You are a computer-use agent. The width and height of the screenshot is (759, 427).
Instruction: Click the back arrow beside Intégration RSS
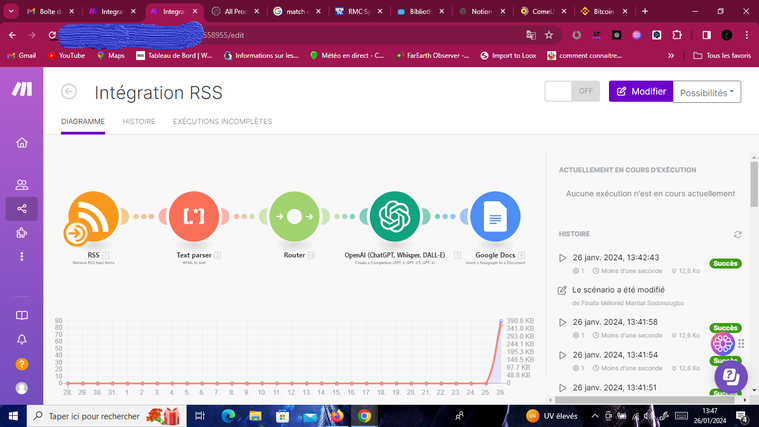click(x=69, y=92)
